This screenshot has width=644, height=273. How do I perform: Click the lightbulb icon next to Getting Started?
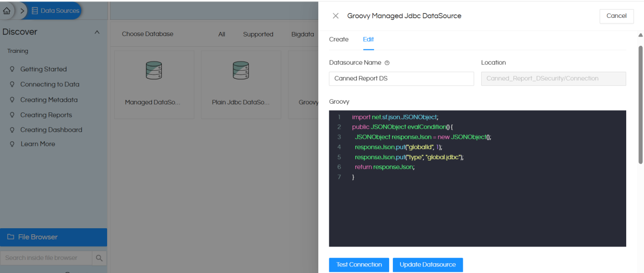click(12, 69)
